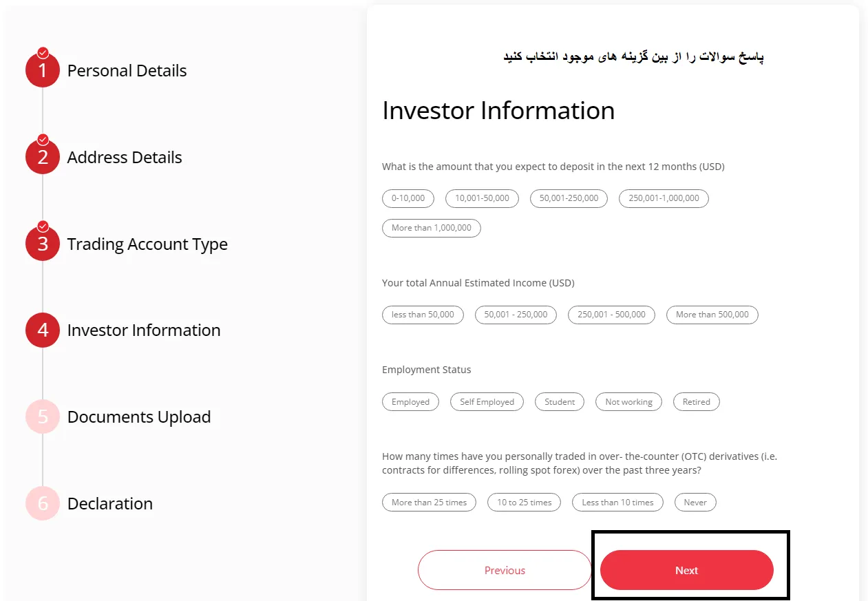Click the Next button
The height and width of the screenshot is (601, 868).
point(686,570)
